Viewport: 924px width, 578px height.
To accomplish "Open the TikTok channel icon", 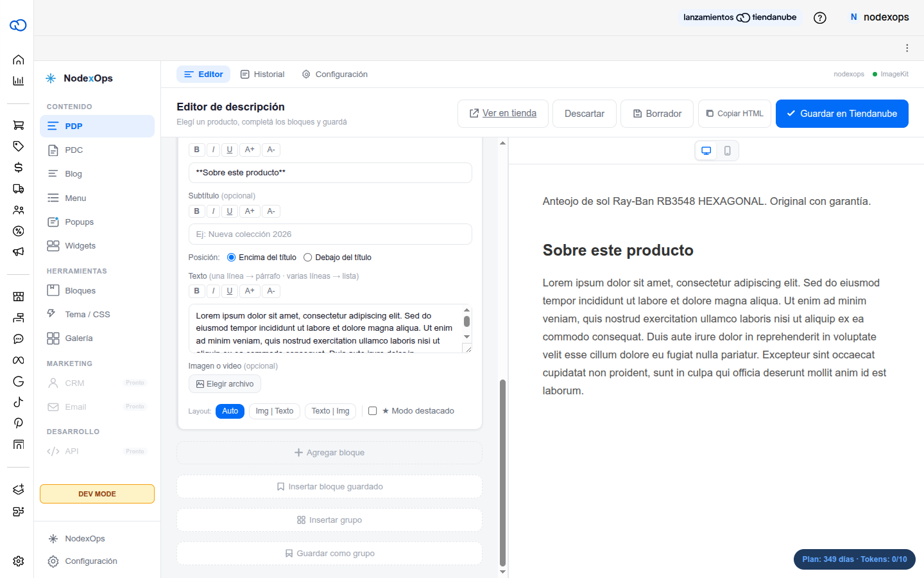I will pos(18,402).
